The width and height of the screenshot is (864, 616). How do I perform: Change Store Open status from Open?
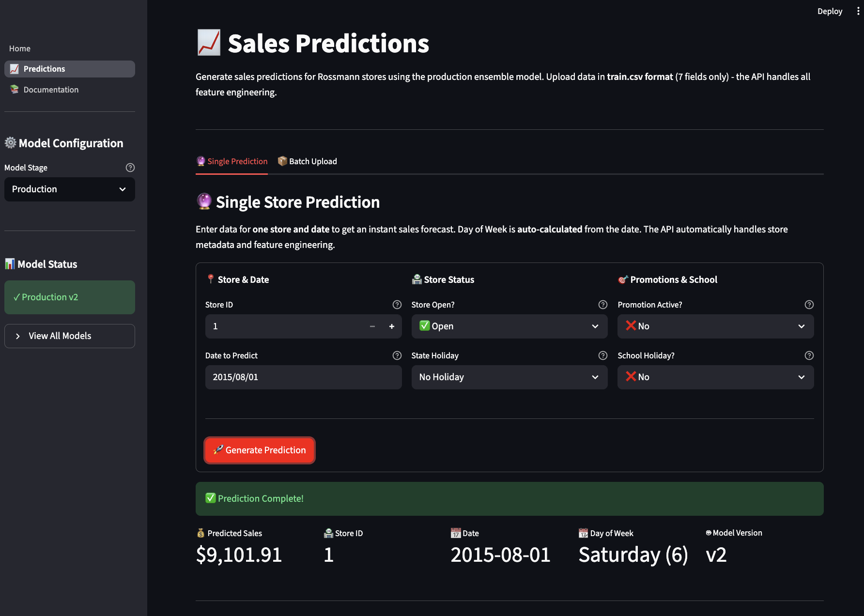tap(509, 326)
